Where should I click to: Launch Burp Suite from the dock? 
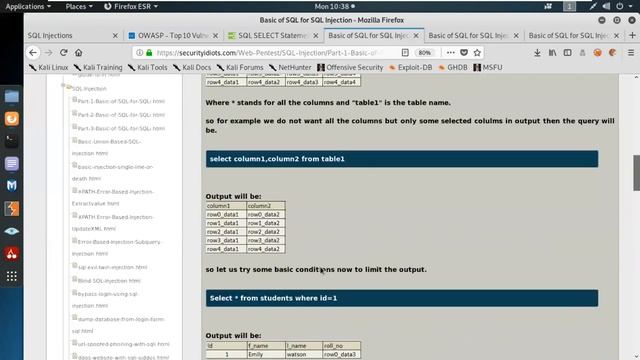tap(11, 209)
